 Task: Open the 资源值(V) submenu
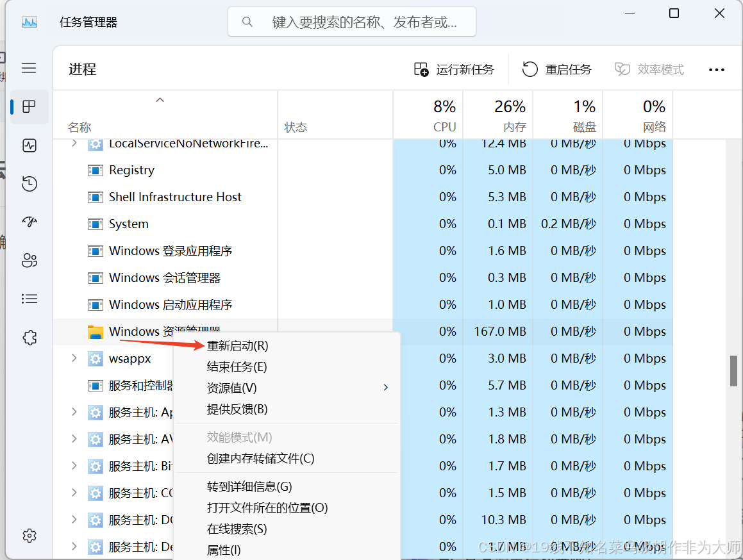287,388
